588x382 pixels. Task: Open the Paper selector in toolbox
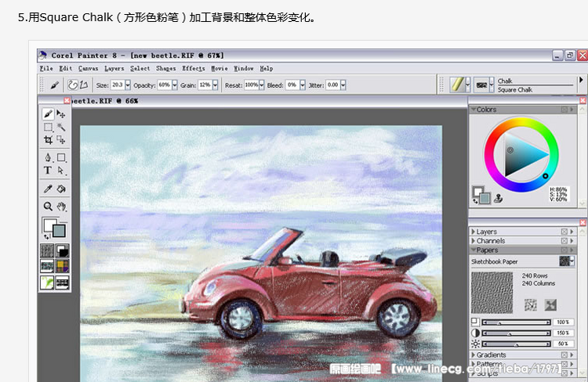47,251
